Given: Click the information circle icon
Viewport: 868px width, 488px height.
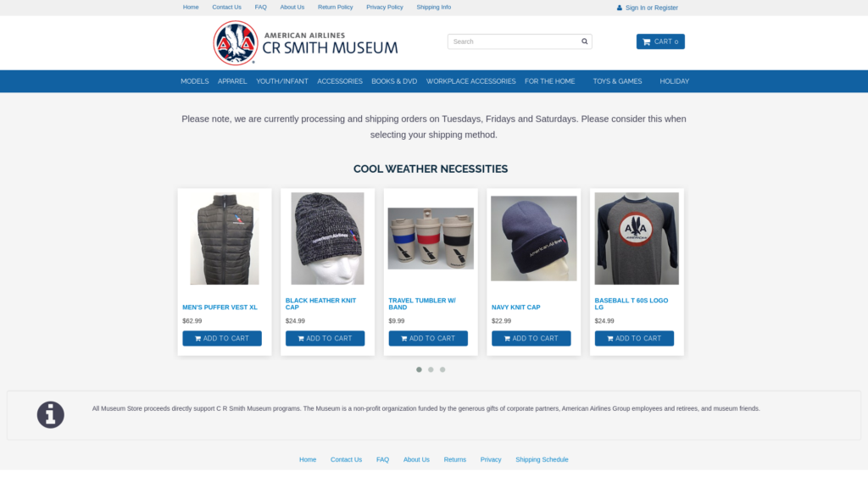Looking at the screenshot, I should click(51, 414).
